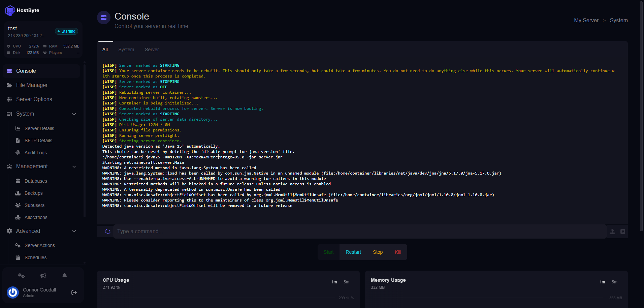Click the upload icon beside the command input
Screen dimensions: 644x308
pyautogui.click(x=612, y=232)
